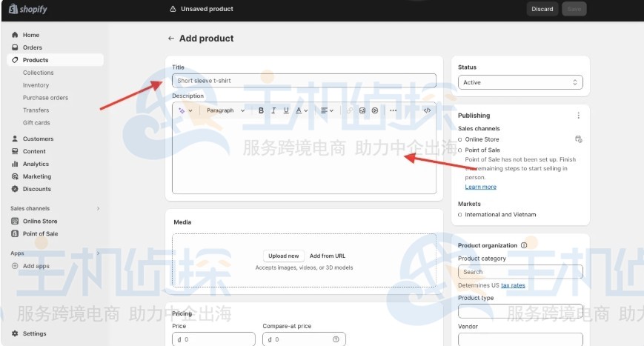Open Publishing options three-dot menu
This screenshot has height=346, width=644.
(578, 116)
